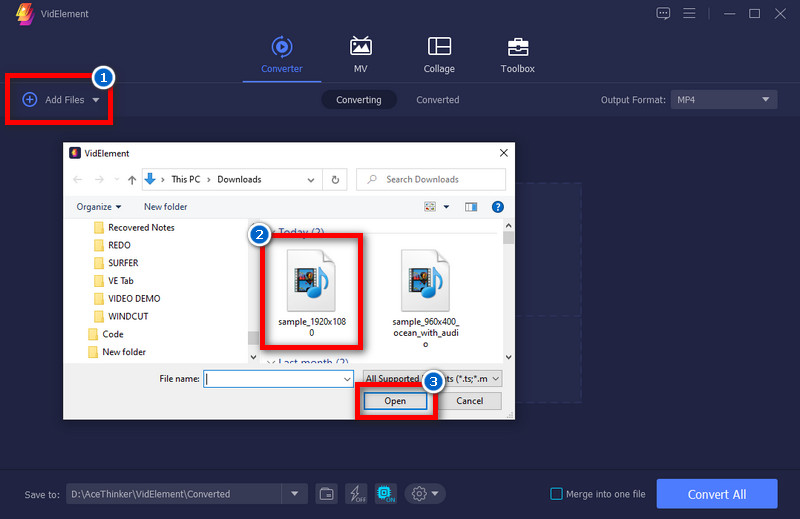800x519 pixels.
Task: Open the Toolbox tab
Action: coord(517,55)
